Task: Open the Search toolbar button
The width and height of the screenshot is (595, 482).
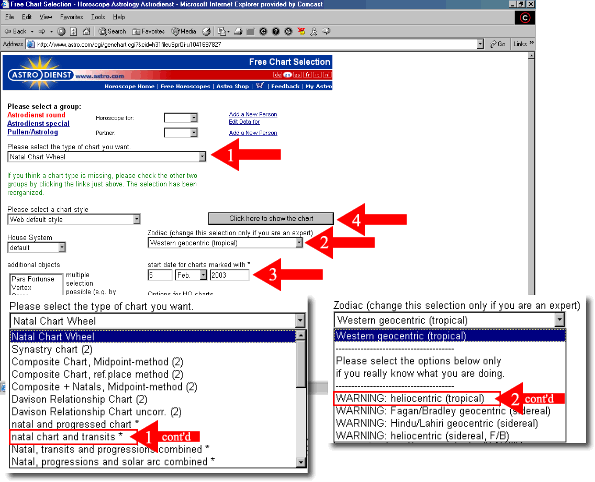Action: pos(112,32)
